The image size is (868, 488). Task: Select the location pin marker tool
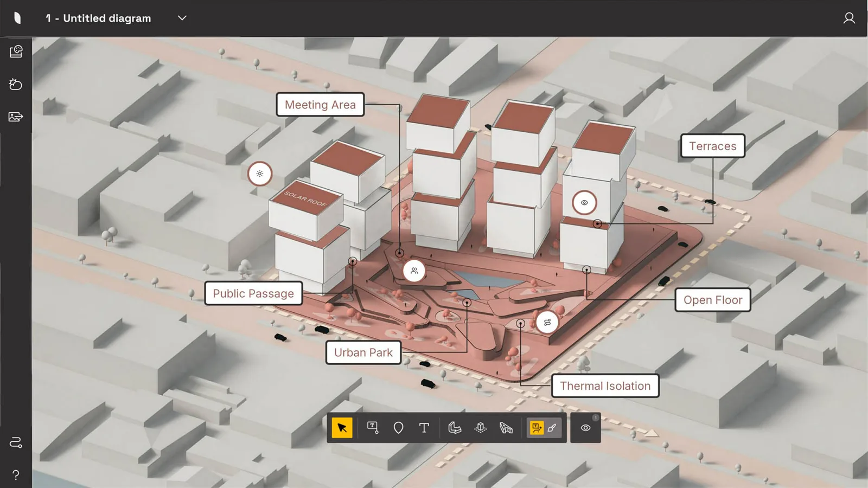pyautogui.click(x=398, y=428)
